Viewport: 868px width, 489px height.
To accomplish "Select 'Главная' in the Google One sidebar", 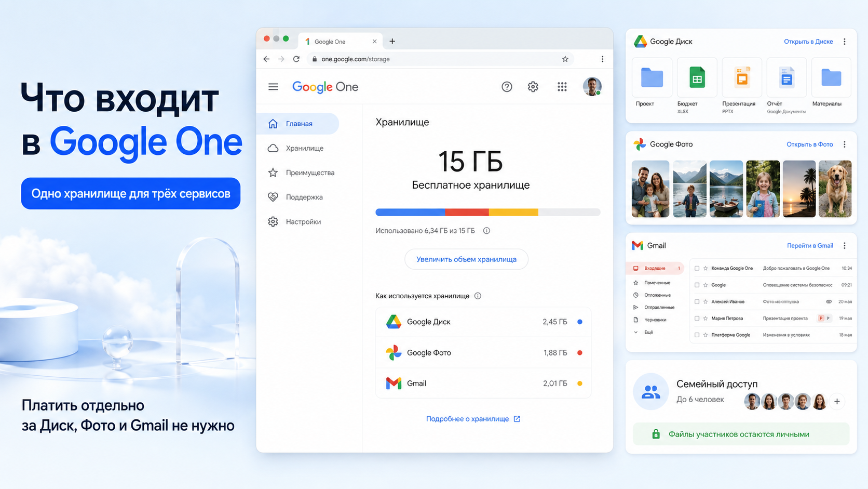I will coord(298,124).
